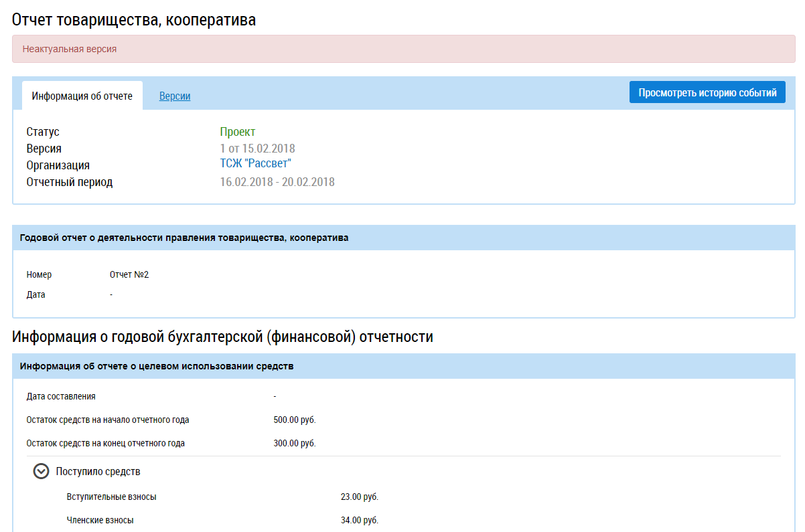805x532 pixels.
Task: Select the 34.00 руб. membership fees amount
Action: pyautogui.click(x=364, y=520)
